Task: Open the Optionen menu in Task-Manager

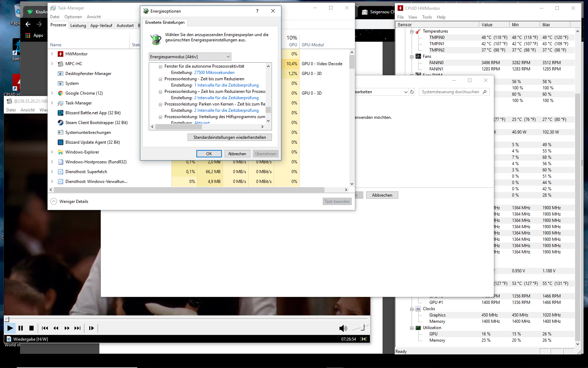Action: 73,16
